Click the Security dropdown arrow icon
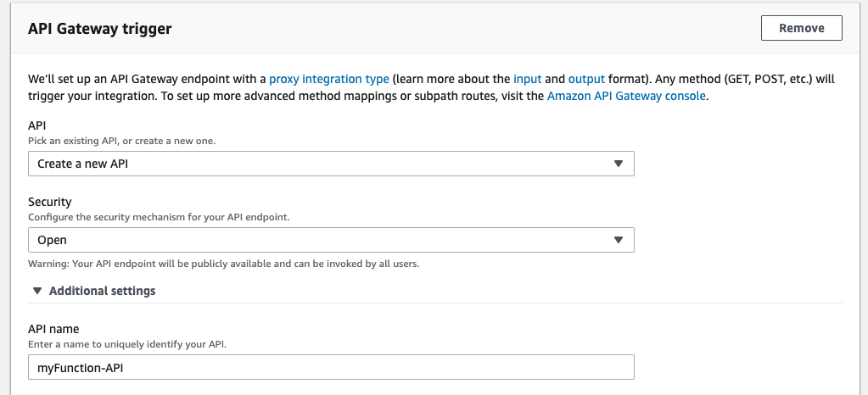The height and width of the screenshot is (395, 868). click(x=619, y=240)
